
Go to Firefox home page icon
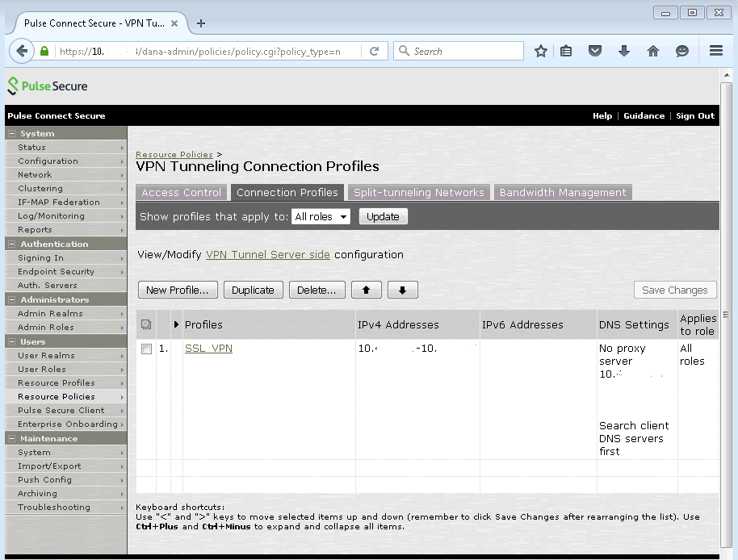click(653, 51)
